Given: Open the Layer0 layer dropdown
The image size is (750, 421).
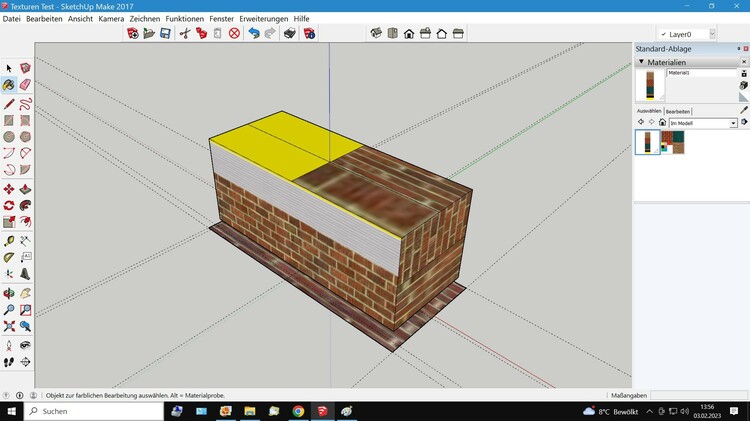Looking at the screenshot, I should [712, 33].
